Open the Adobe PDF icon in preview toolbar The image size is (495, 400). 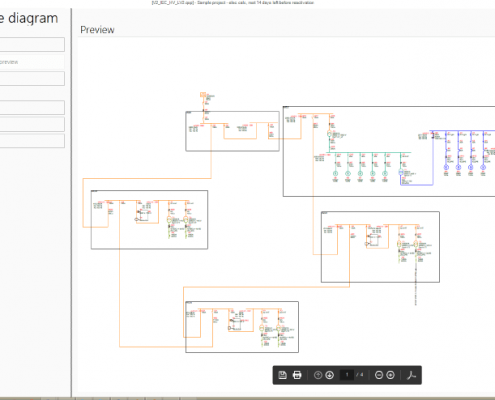411,375
